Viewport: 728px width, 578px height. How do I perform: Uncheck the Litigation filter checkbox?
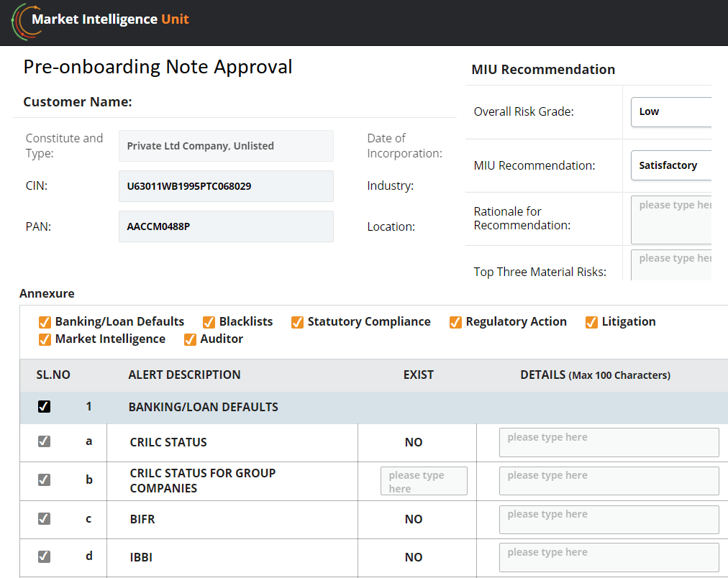click(x=591, y=322)
